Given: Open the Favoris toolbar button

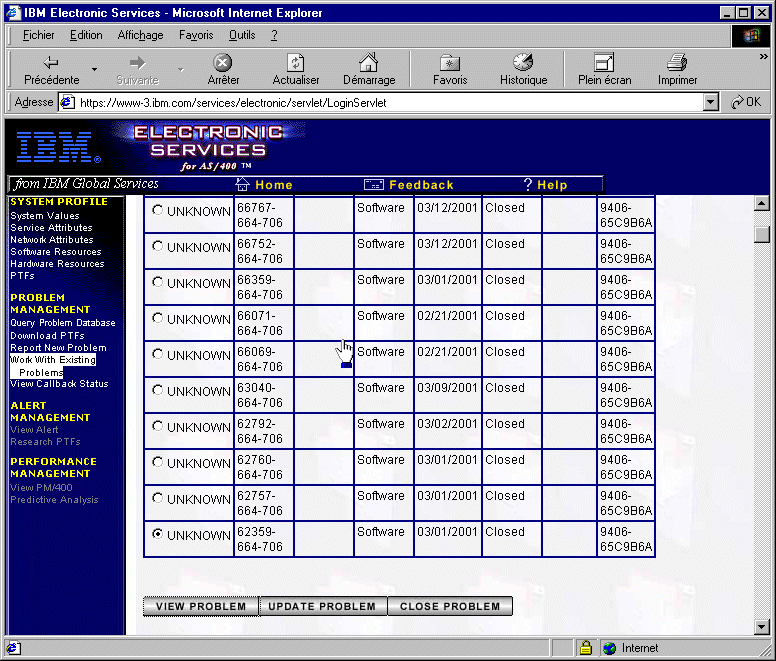Looking at the screenshot, I should pyautogui.click(x=450, y=70).
